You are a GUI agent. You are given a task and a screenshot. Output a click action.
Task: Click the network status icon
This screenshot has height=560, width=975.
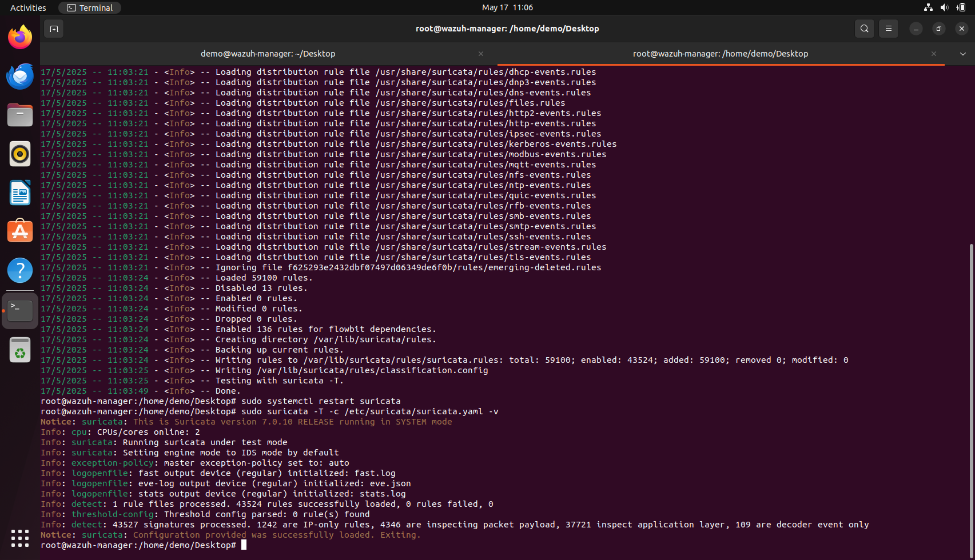tap(928, 7)
